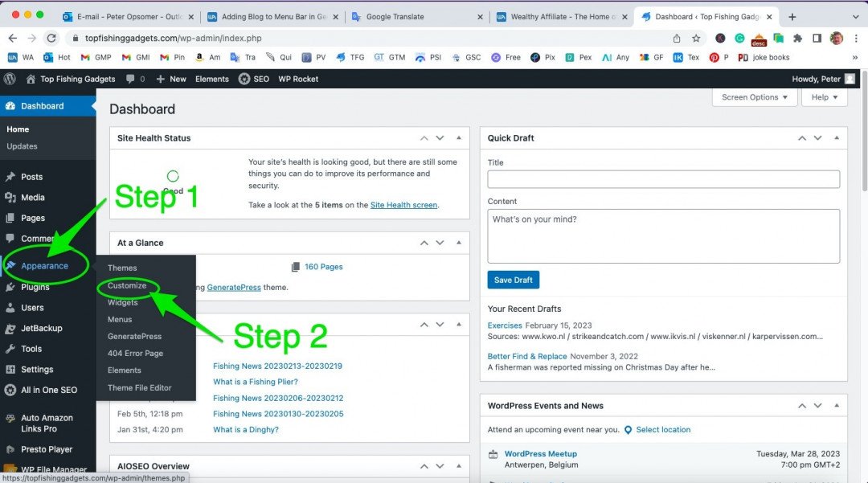Click the WordPress logo in the admin bar
The image size is (868, 483).
coord(9,79)
